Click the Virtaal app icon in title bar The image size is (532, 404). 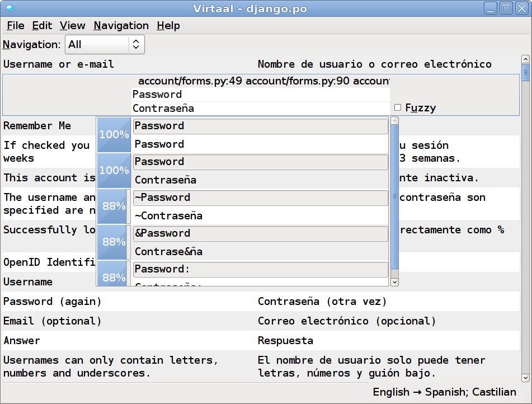click(10, 8)
